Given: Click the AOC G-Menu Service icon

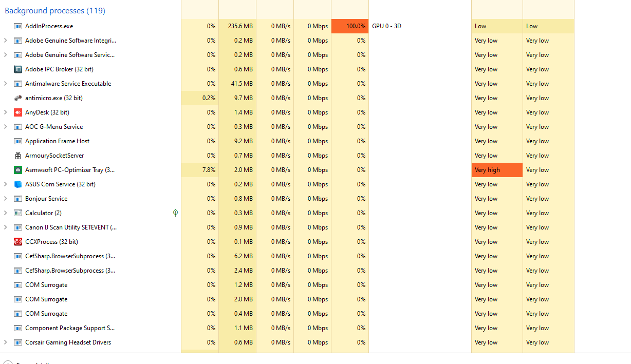Looking at the screenshot, I should coord(18,127).
